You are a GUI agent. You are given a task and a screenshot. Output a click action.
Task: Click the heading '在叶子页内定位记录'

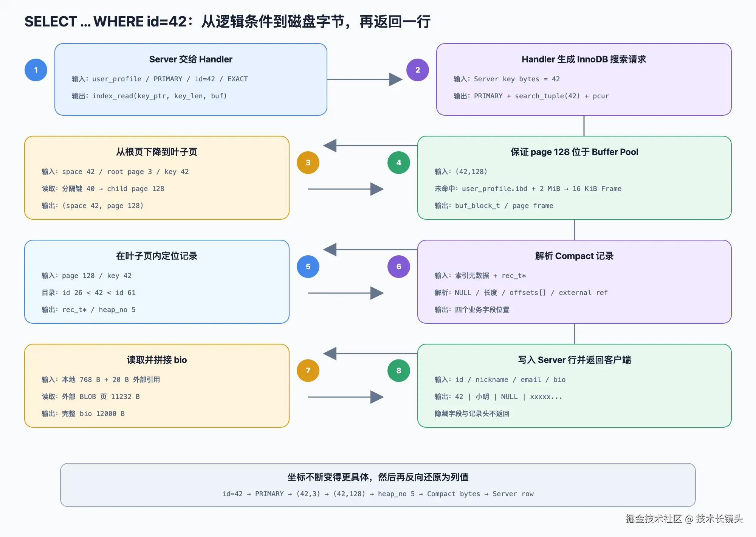156,256
